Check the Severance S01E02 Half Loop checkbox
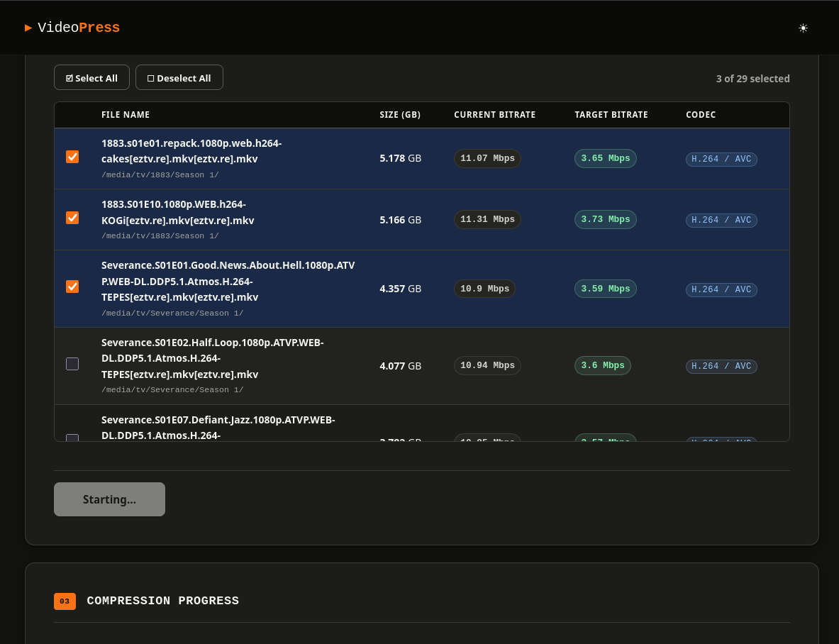The image size is (839, 644). click(72, 364)
